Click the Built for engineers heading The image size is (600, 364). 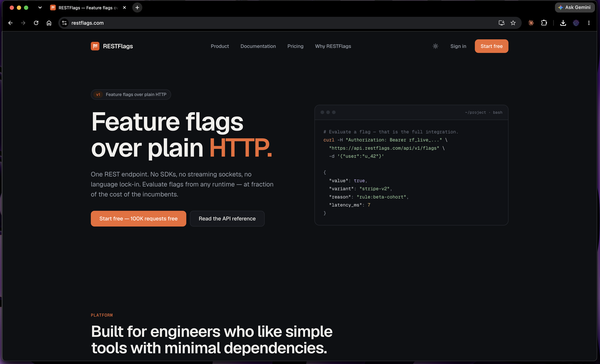212,340
